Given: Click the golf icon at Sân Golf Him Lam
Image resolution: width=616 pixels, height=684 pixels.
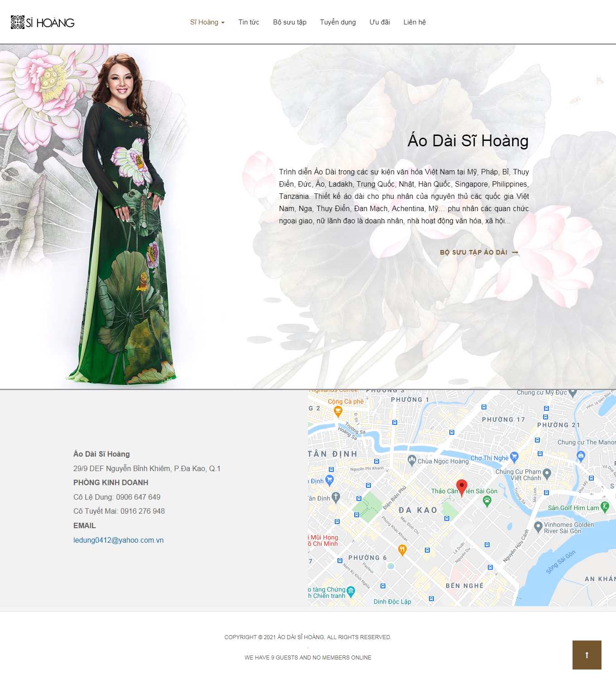Looking at the screenshot, I should pos(605,506).
